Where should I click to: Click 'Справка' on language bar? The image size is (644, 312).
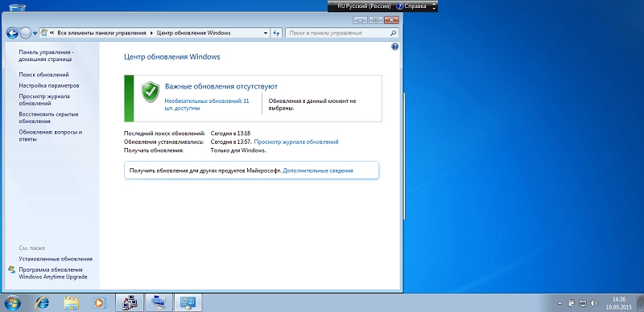click(411, 6)
